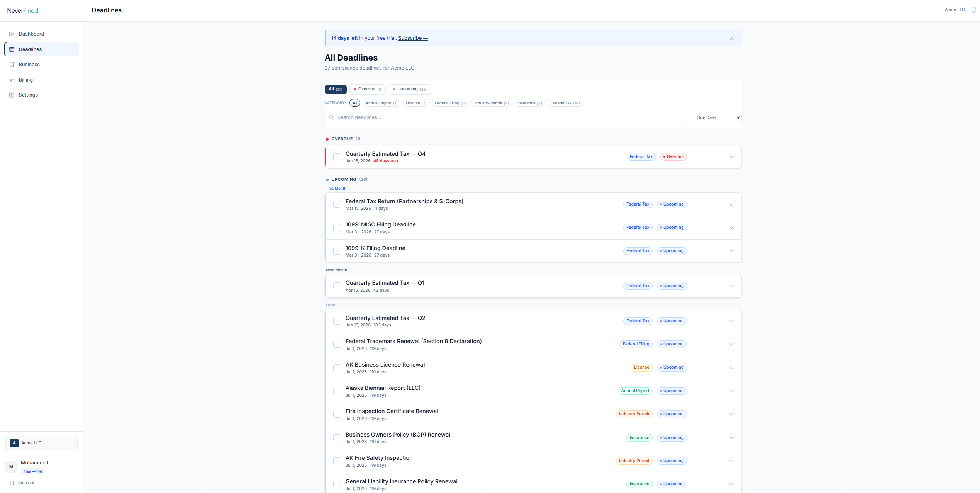Mark 1099-MISC Filing Deadline checkbox
The height and width of the screenshot is (493, 980).
tap(337, 228)
